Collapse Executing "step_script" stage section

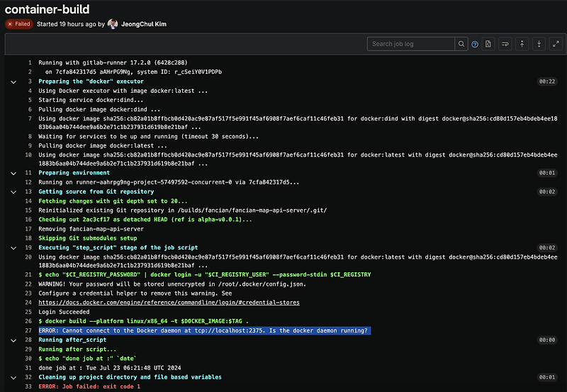coord(13,248)
